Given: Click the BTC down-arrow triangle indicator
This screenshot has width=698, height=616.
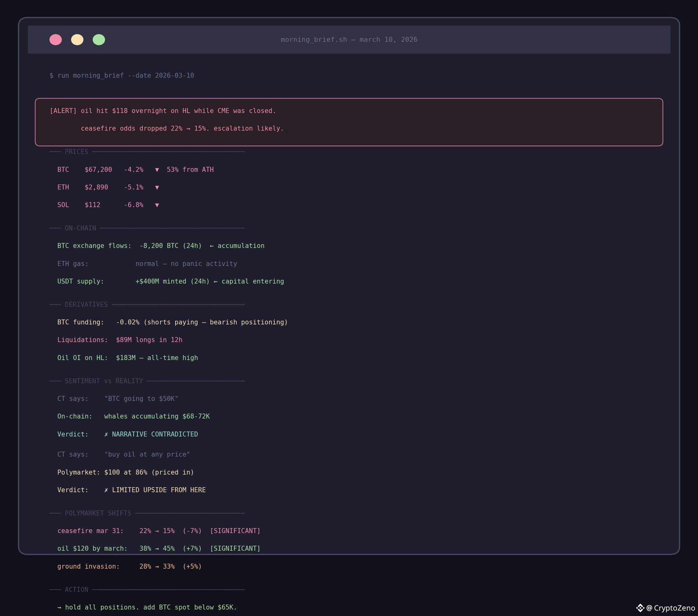Looking at the screenshot, I should pyautogui.click(x=157, y=170).
